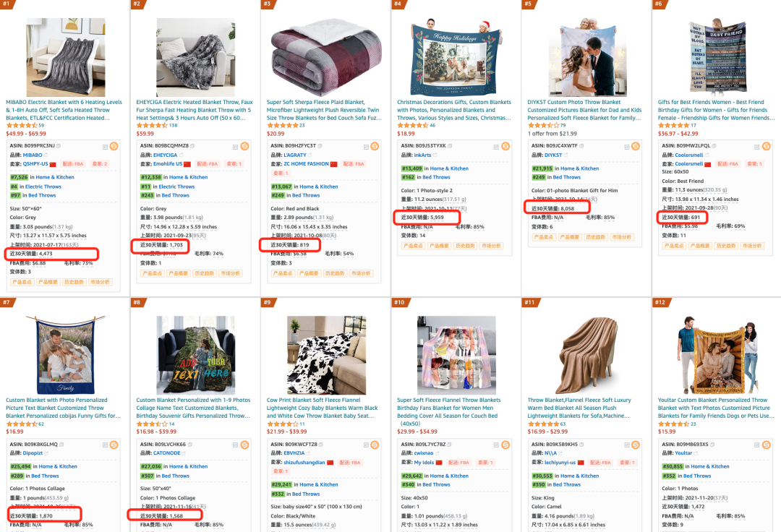Open the table icon on the inkArts card
Screen dimensions: 781x532
click(x=496, y=147)
